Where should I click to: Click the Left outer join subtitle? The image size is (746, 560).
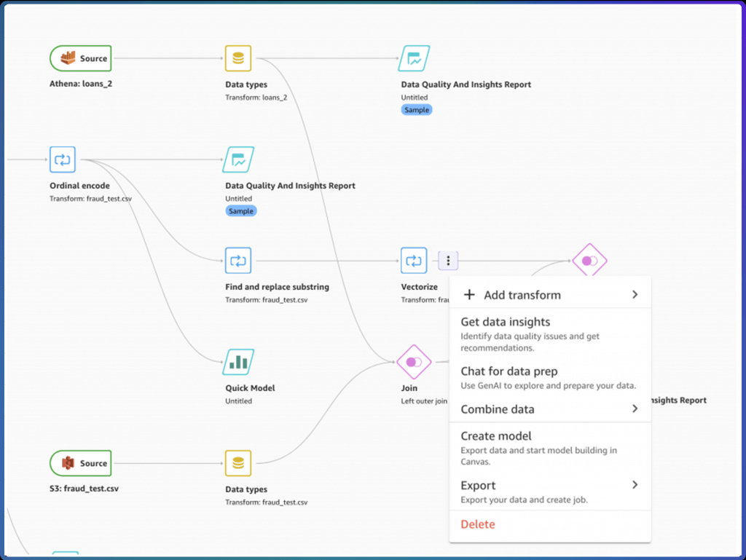click(x=424, y=401)
